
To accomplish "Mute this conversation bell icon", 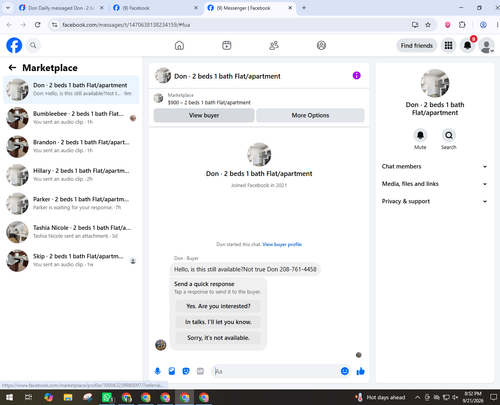I will pos(420,135).
